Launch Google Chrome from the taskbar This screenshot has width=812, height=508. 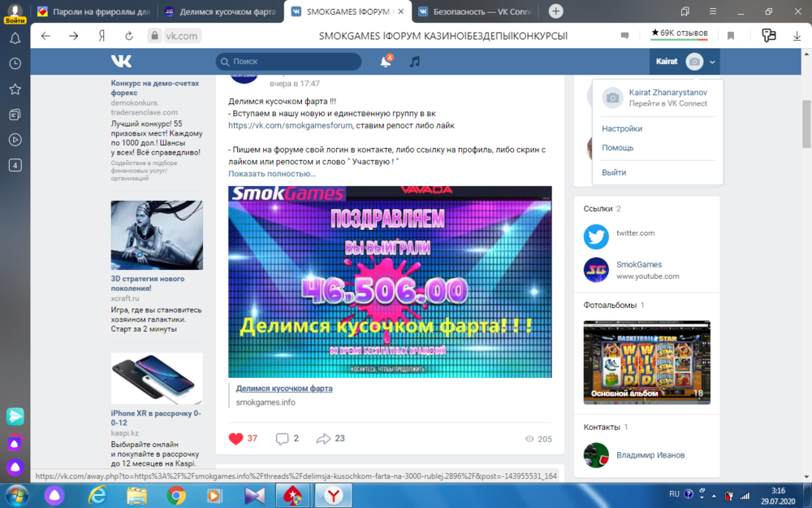point(176,496)
